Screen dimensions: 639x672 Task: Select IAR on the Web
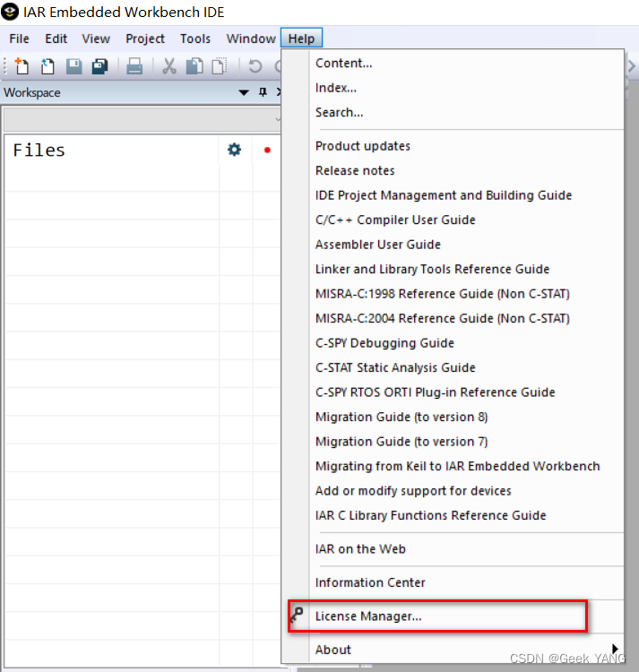(x=453, y=549)
